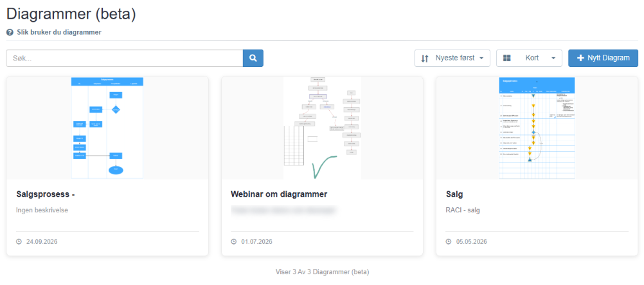This screenshot has height=285, width=644.
Task: Click the date 24.09.2026
Action: coord(42,241)
